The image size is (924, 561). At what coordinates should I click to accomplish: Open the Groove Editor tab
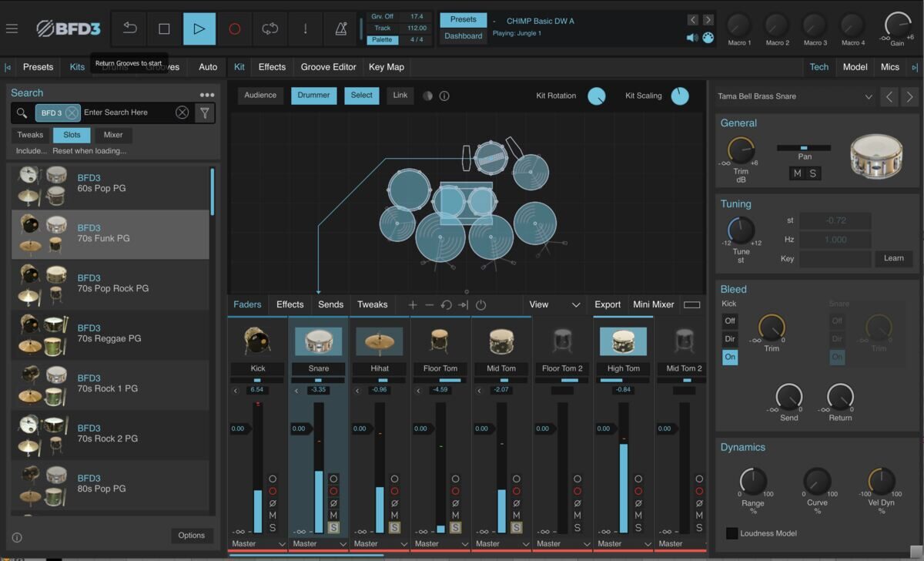[x=327, y=67]
